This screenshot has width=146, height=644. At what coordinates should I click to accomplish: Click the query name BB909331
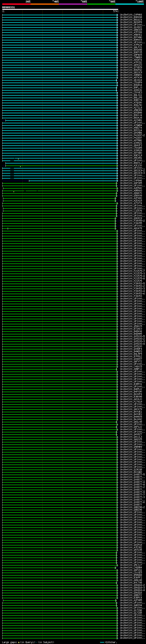pos(8,8)
